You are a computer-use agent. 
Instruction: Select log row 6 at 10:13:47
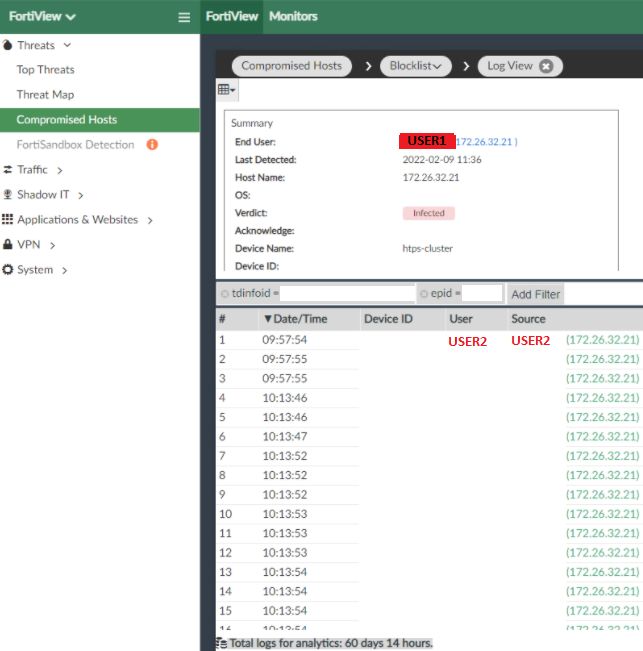coord(429,437)
